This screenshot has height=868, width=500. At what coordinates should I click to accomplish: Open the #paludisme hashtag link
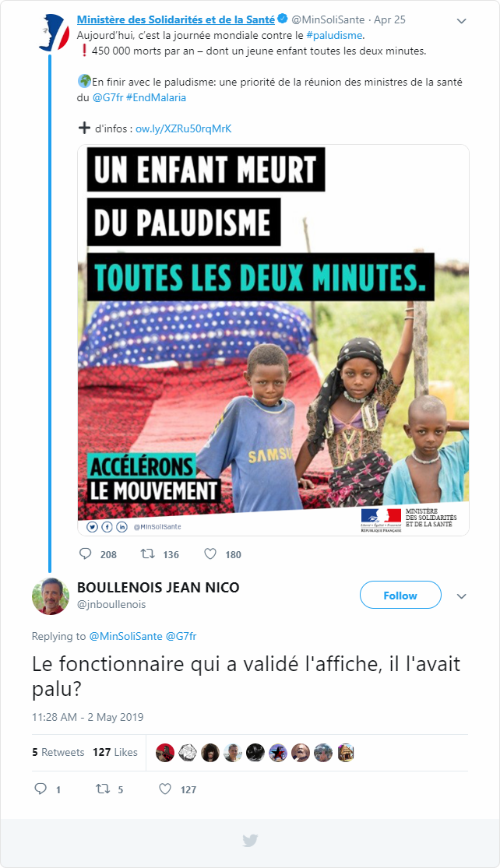click(334, 35)
